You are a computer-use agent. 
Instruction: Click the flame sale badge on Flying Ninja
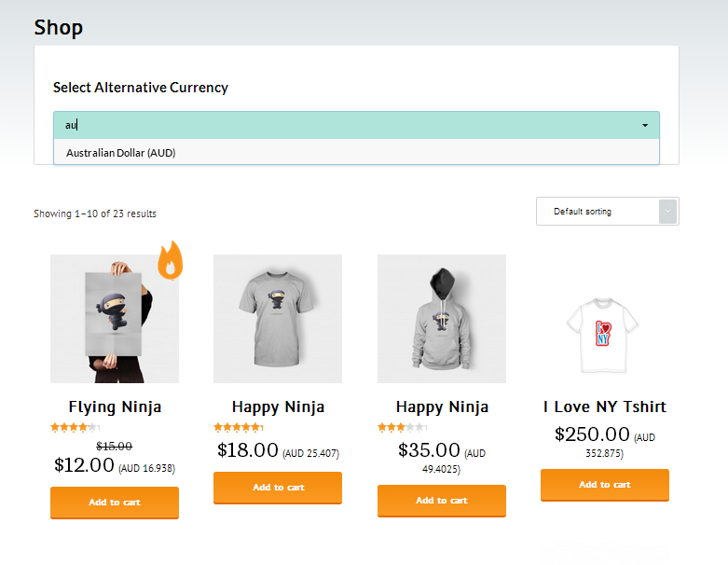[170, 260]
